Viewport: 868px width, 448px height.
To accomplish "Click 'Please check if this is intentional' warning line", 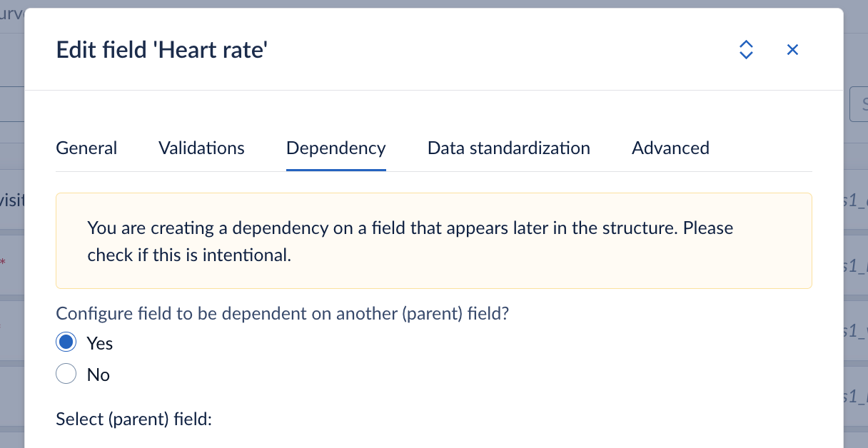I will click(x=189, y=255).
